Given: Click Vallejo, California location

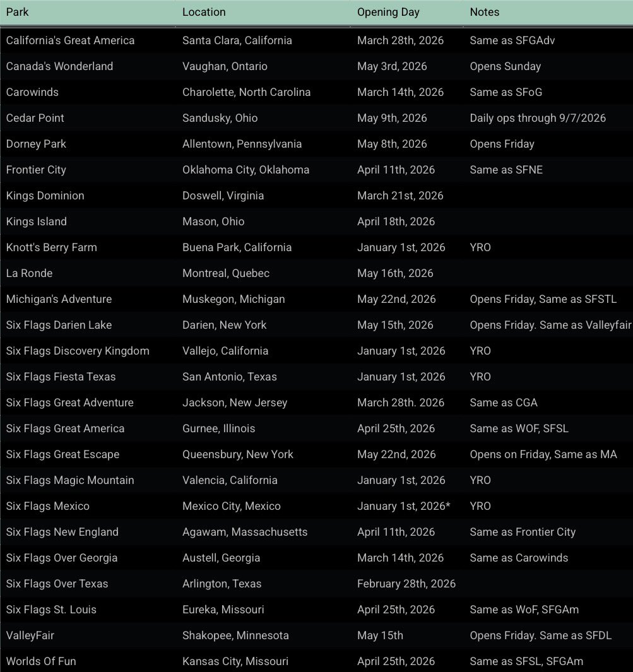Looking at the screenshot, I should (225, 351).
